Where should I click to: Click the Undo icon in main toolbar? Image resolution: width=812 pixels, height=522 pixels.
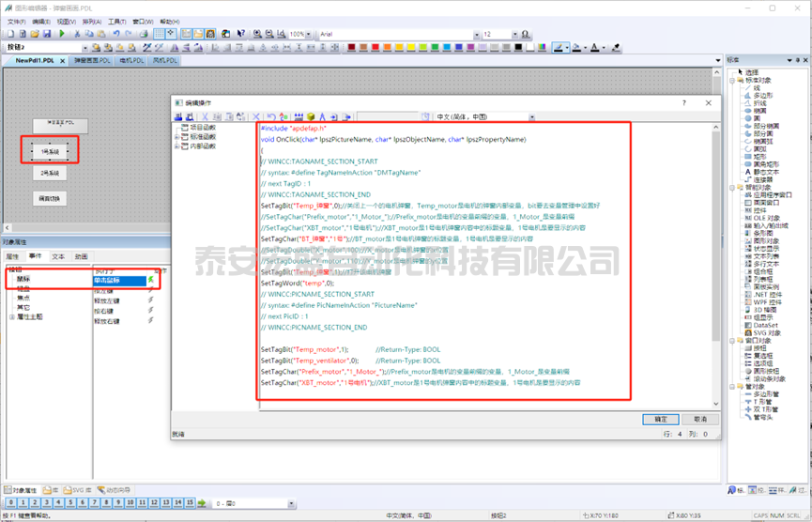pyautogui.click(x=116, y=34)
